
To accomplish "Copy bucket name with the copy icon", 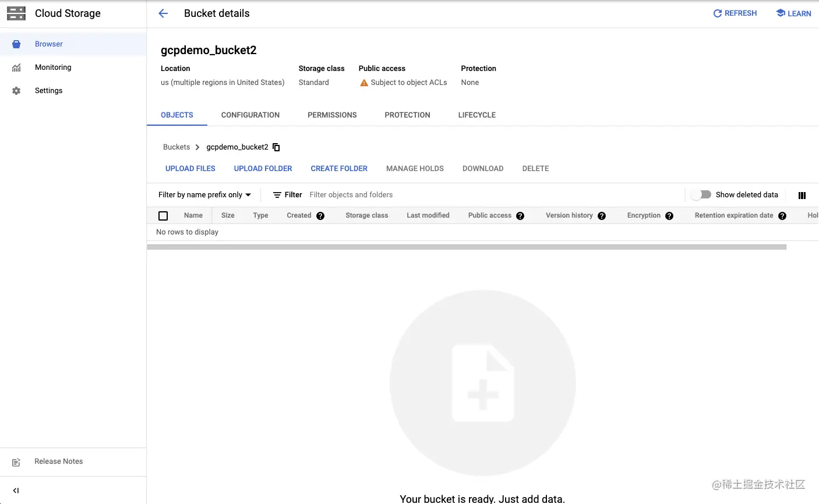I will tap(277, 147).
